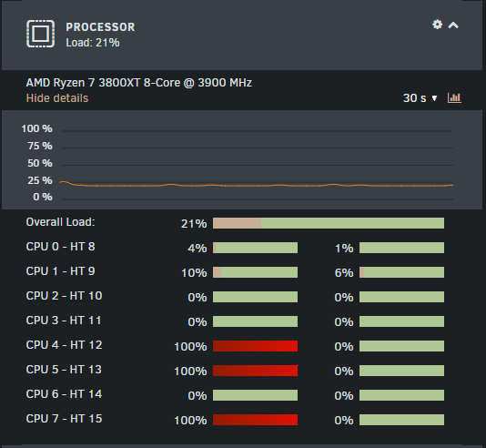
Task: Click the Overall Load: label
Action: click(60, 222)
